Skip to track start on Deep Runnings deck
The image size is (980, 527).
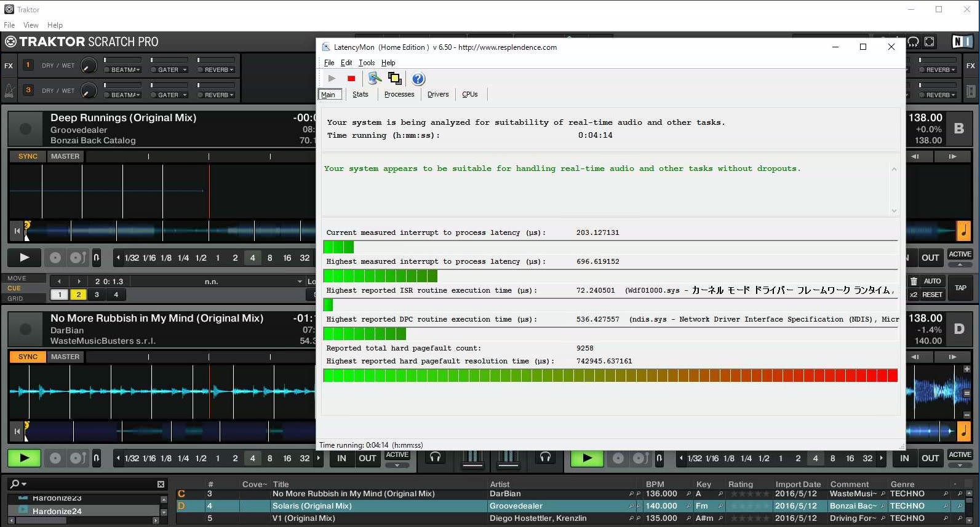[17, 231]
